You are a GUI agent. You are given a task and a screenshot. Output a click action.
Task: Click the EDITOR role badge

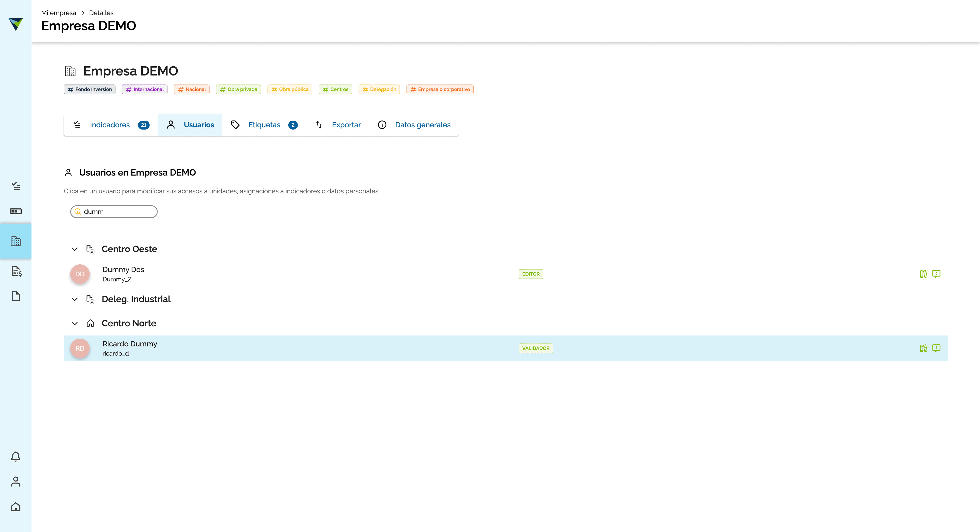(x=531, y=274)
